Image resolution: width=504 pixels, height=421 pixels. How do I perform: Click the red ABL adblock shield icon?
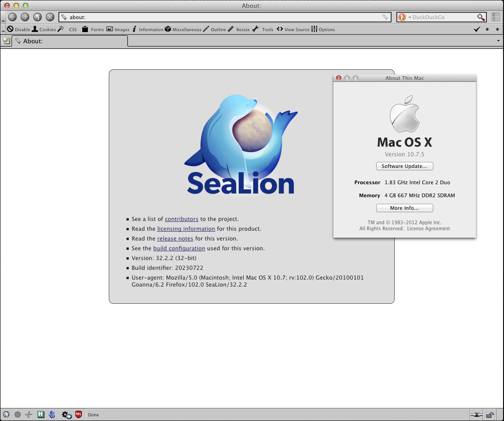click(79, 414)
